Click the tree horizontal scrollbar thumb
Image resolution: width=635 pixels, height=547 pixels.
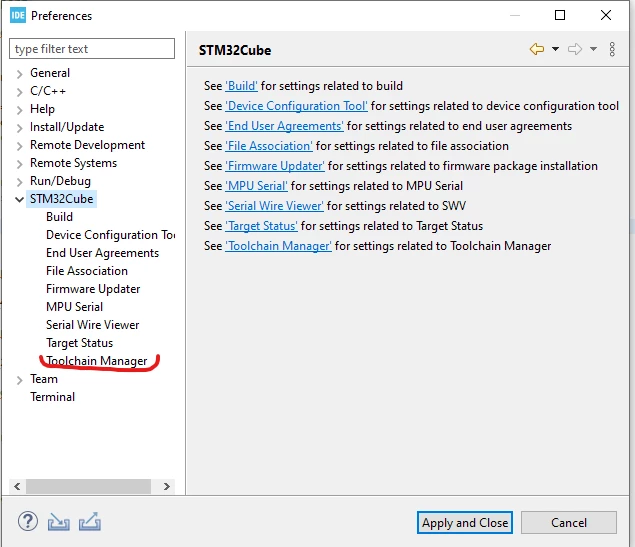(89, 486)
